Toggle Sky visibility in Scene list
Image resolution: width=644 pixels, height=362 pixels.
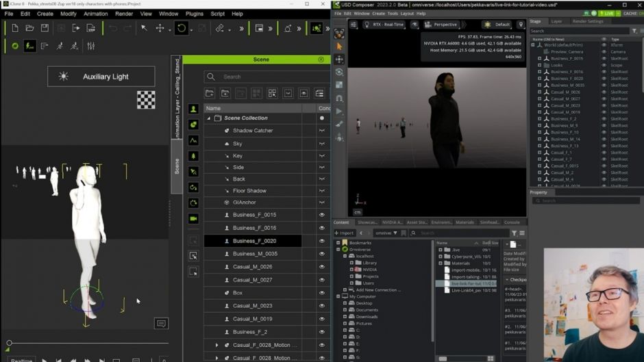coord(321,144)
